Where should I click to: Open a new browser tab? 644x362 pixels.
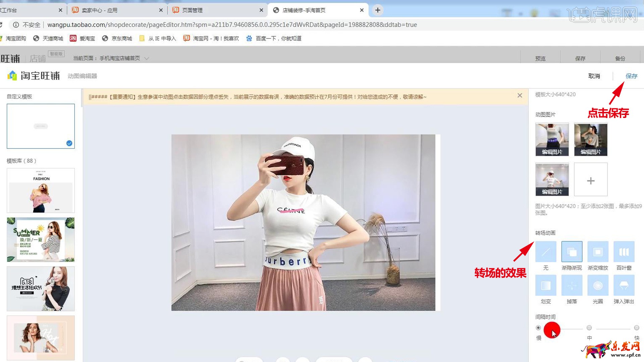click(x=378, y=10)
